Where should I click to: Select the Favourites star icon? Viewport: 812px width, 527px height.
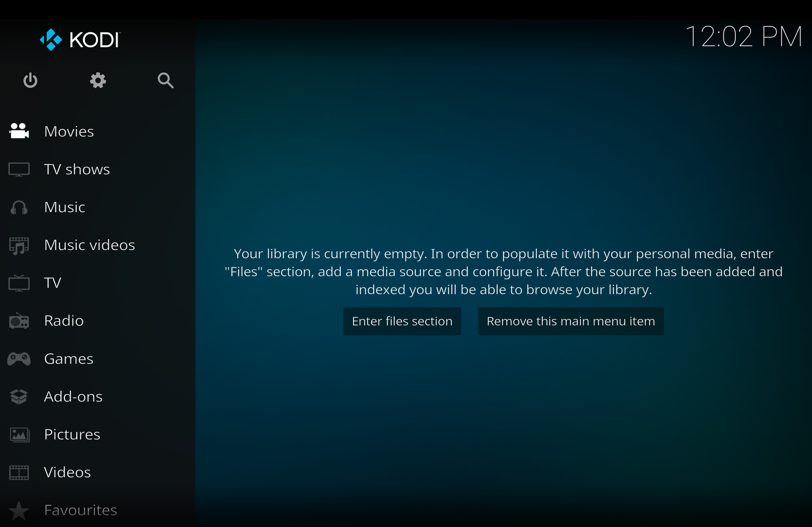click(19, 510)
